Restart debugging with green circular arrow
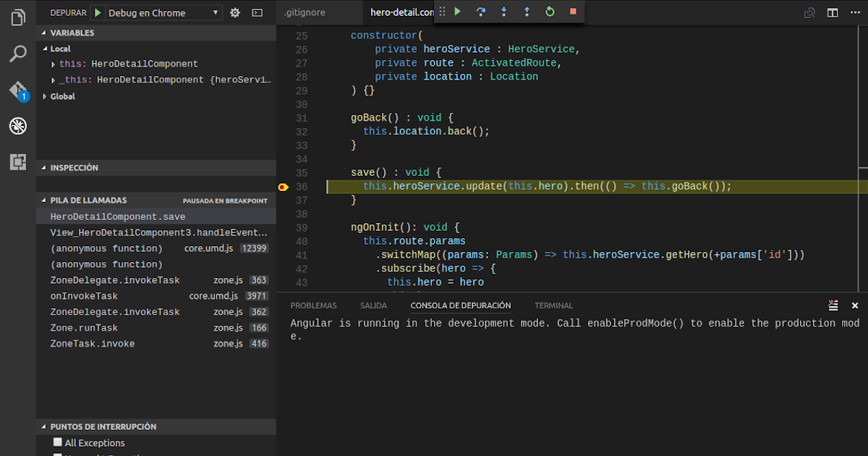The height and width of the screenshot is (456, 868). (x=550, y=12)
